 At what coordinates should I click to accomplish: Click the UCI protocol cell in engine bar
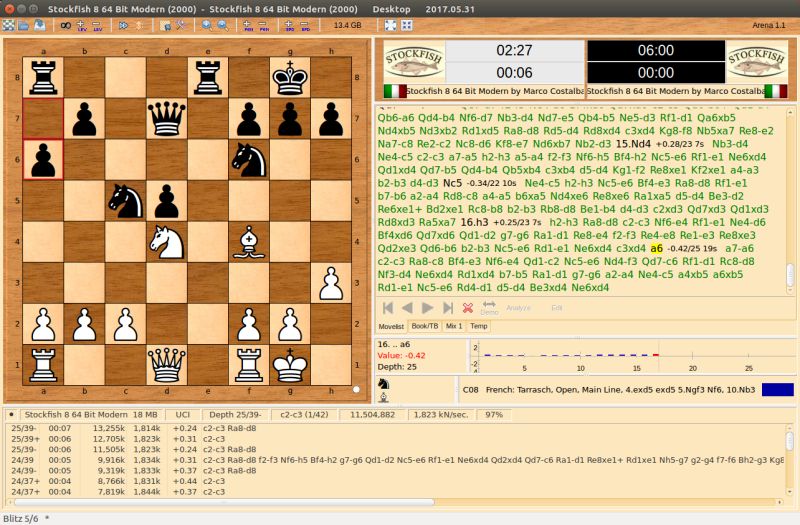pyautogui.click(x=182, y=415)
